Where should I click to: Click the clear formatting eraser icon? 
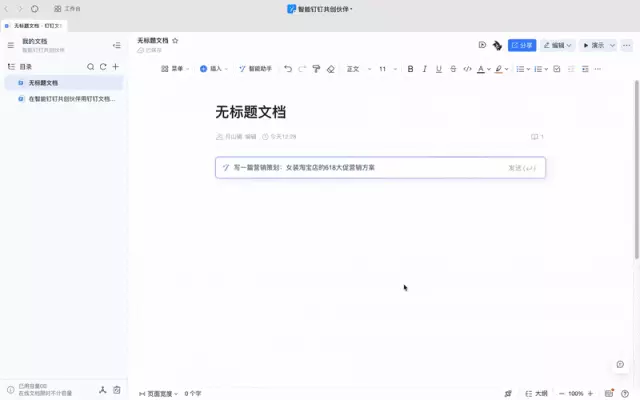pos(331,69)
